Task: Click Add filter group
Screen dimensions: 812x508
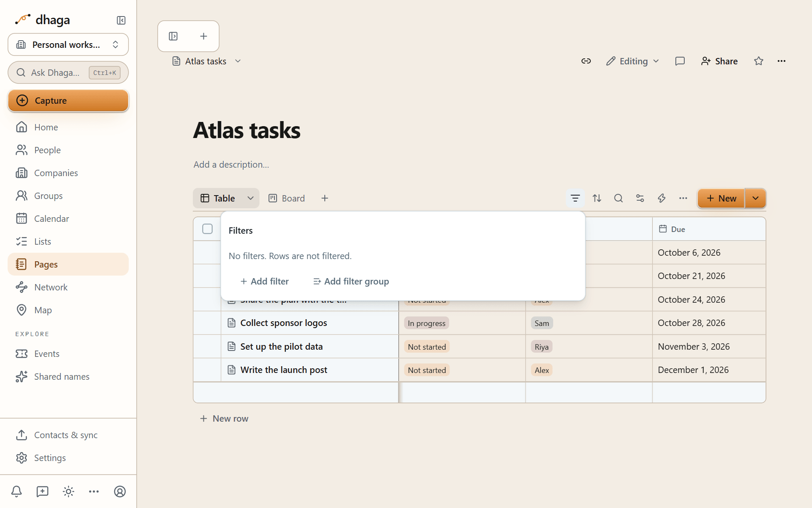Action: (x=351, y=281)
